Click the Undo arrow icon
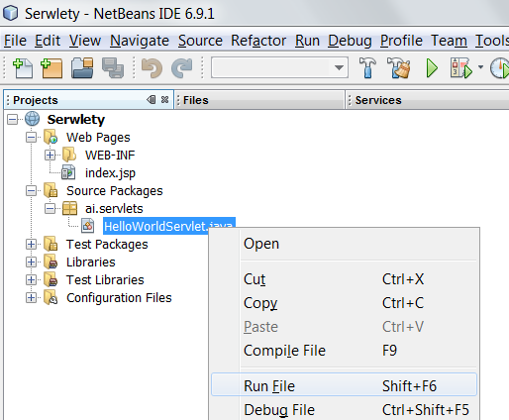Screen dimensions: 509x420 click(152, 68)
